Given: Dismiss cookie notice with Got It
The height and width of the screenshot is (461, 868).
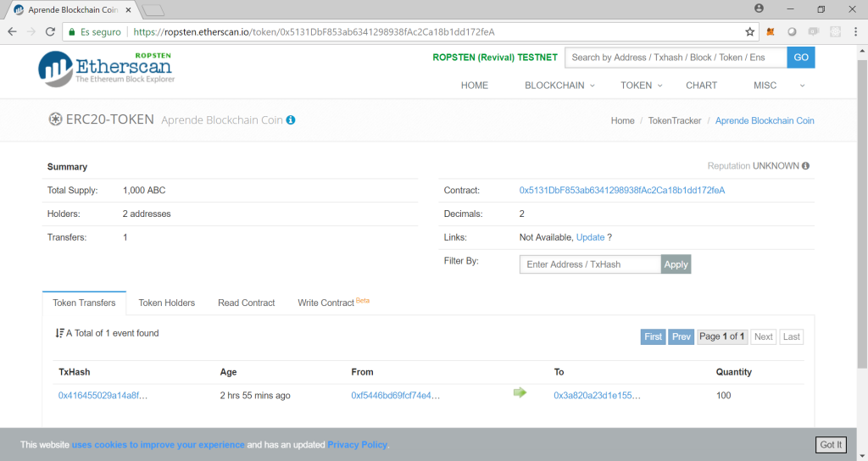Looking at the screenshot, I should 831,444.
